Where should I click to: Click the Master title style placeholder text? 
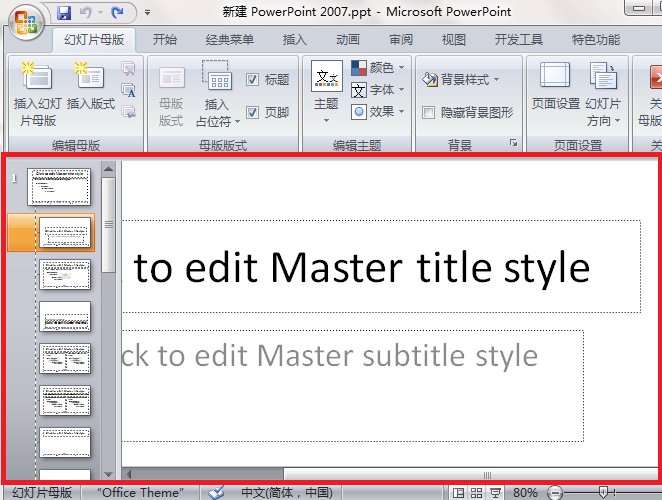click(x=362, y=267)
